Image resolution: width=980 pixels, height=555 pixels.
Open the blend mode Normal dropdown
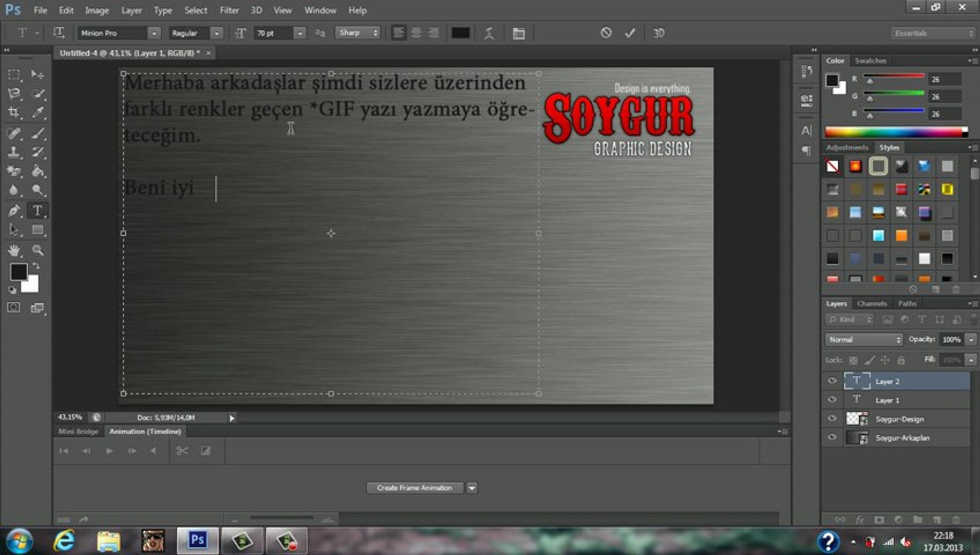pos(864,340)
